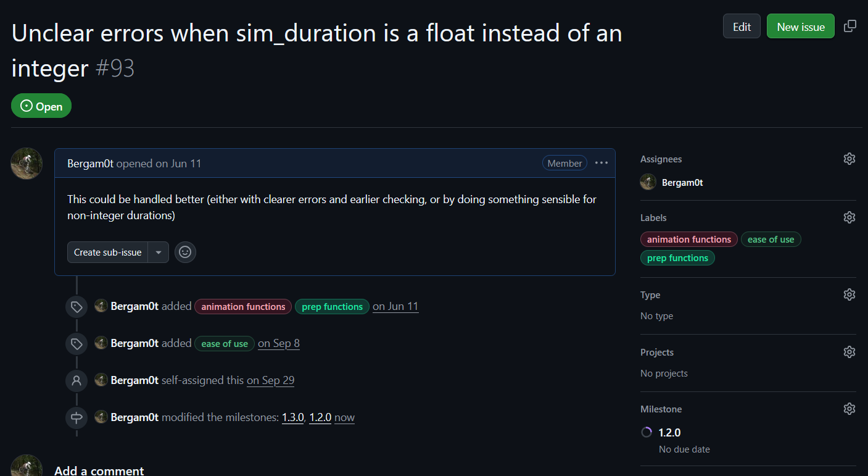868x476 pixels.
Task: Open the Assignees settings gear
Action: click(x=849, y=159)
